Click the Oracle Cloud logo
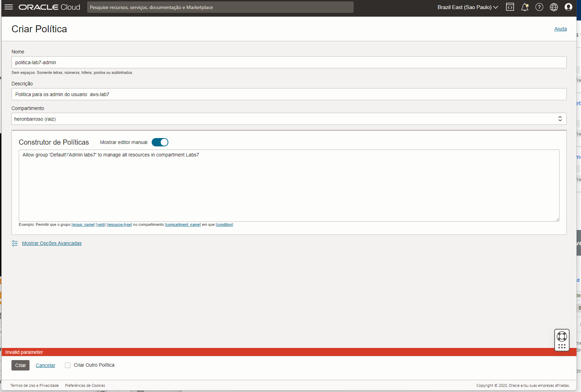Image resolution: width=581 pixels, height=392 pixels. click(x=49, y=7)
